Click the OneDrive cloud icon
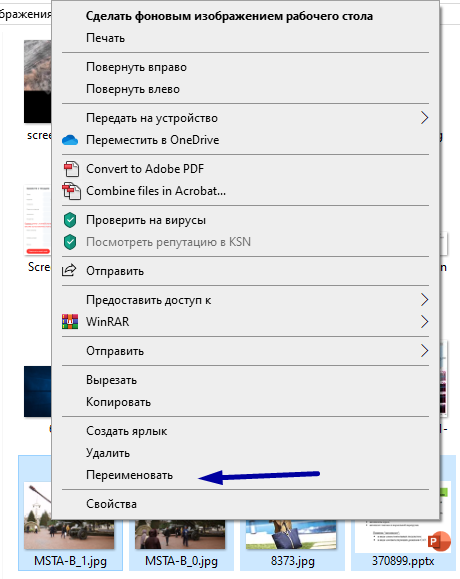Image resolution: width=460 pixels, height=579 pixels. click(70, 140)
